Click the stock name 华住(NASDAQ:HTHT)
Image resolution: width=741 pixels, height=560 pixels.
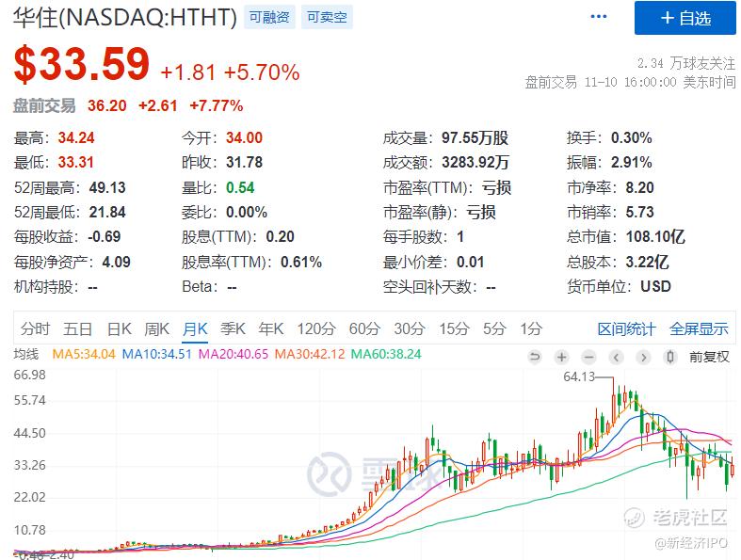point(125,18)
